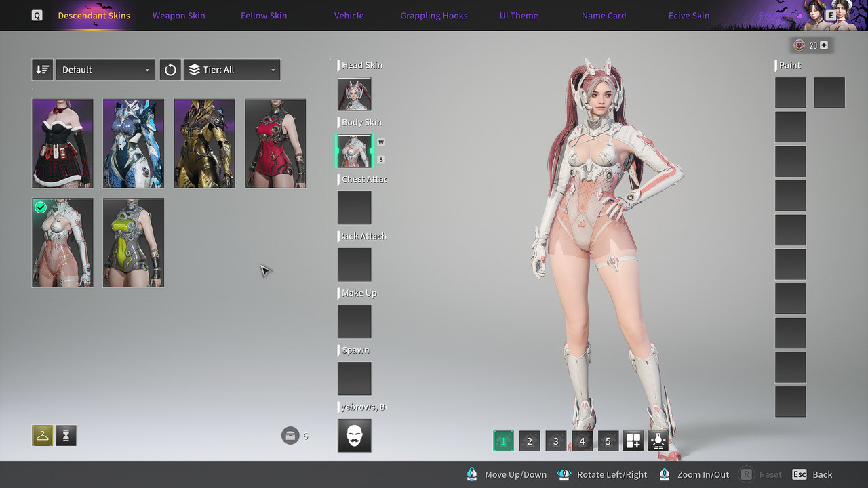Click the Spawn section label
Viewport: 868px width, 488px height.
(355, 350)
